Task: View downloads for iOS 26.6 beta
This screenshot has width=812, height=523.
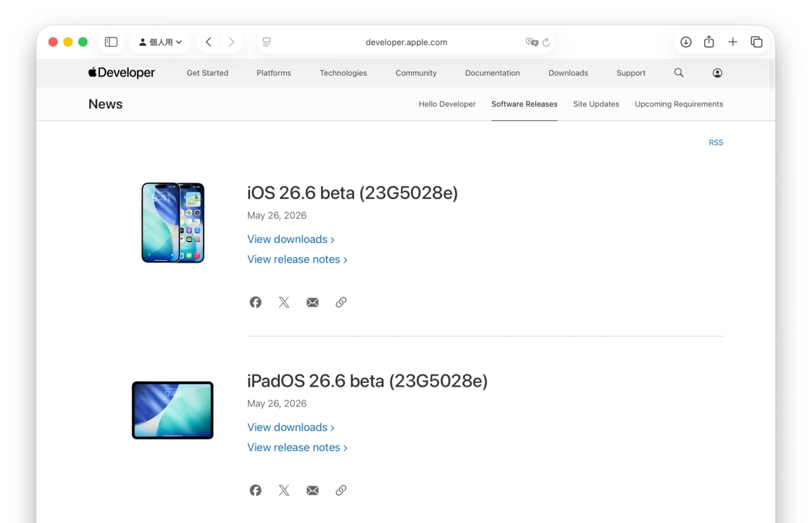Action: [291, 239]
